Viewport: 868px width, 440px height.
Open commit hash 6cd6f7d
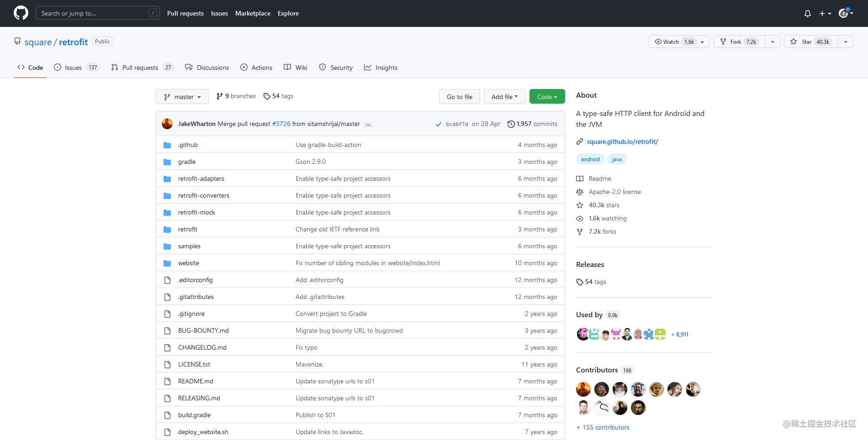pyautogui.click(x=457, y=124)
